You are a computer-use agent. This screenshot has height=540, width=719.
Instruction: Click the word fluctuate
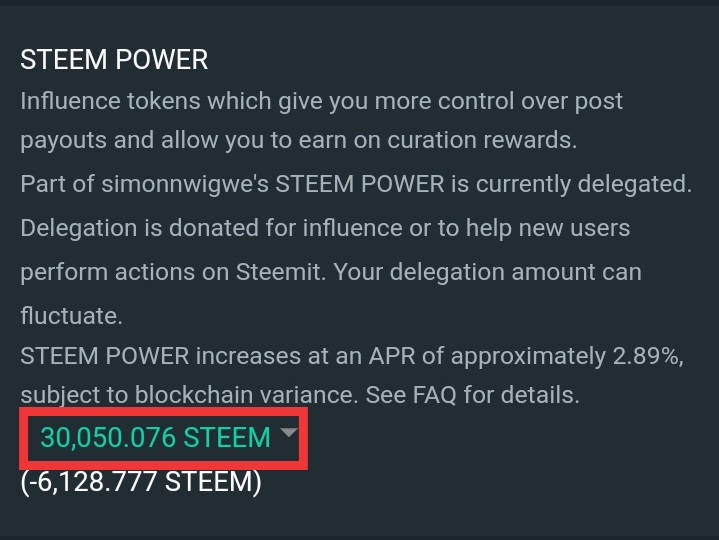[x=71, y=316]
